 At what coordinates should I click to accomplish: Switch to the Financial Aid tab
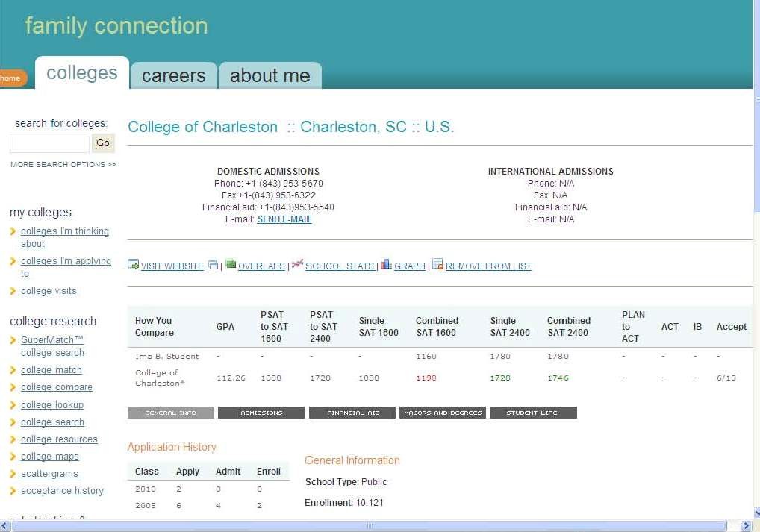352,413
